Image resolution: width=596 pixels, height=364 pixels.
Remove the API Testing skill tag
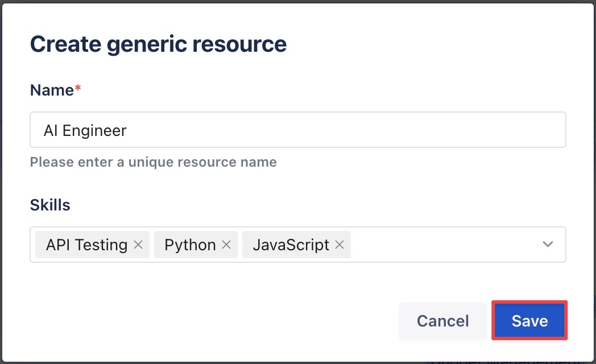tap(138, 245)
